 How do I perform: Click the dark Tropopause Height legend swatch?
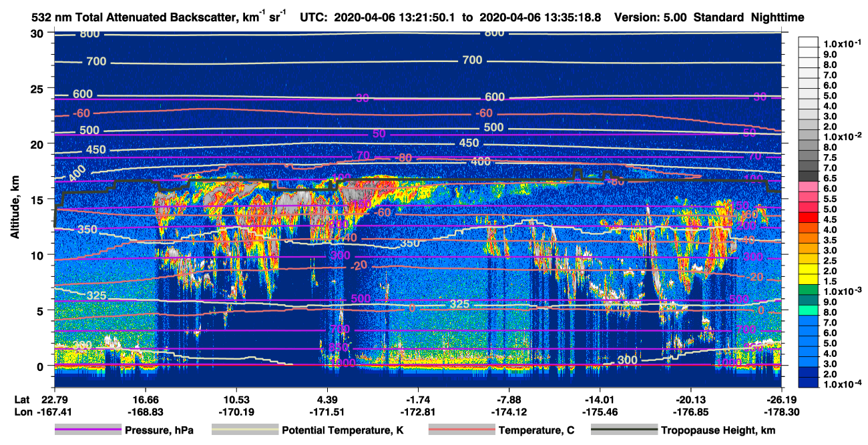click(624, 430)
